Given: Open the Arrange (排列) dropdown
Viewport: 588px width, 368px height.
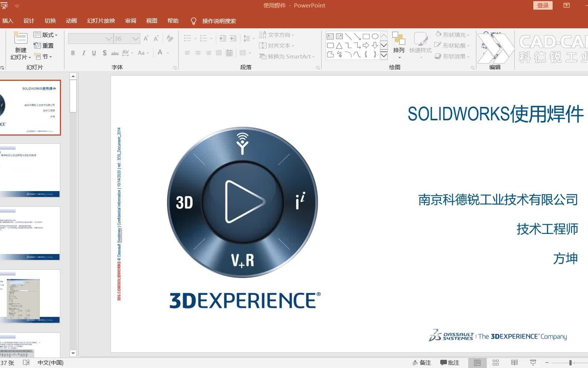Looking at the screenshot, I should click(x=399, y=45).
